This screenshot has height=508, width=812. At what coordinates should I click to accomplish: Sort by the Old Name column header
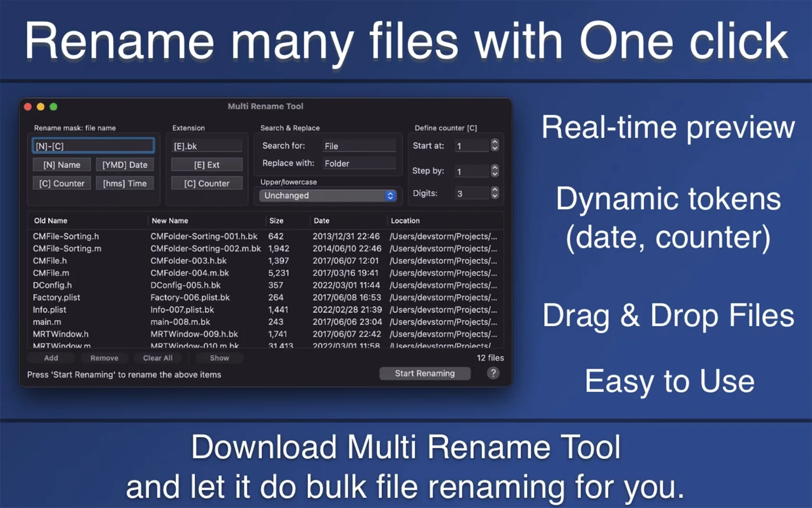point(51,221)
